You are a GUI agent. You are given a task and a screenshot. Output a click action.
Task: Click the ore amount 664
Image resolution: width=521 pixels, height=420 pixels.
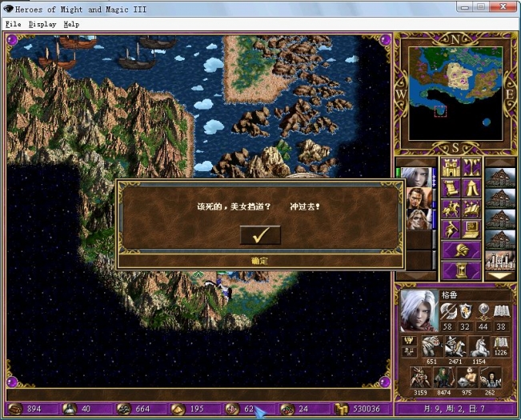(142, 409)
